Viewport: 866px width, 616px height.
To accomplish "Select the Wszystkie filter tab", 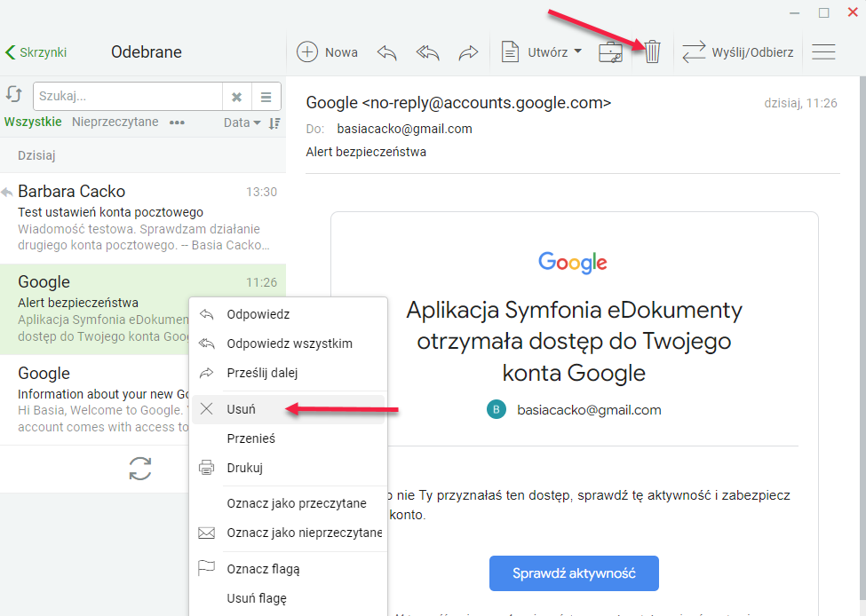I will click(x=33, y=122).
